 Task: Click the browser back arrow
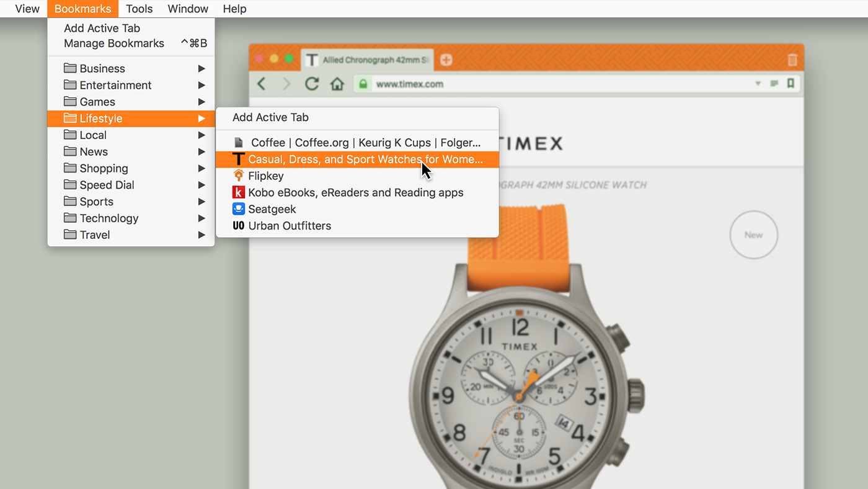point(262,84)
